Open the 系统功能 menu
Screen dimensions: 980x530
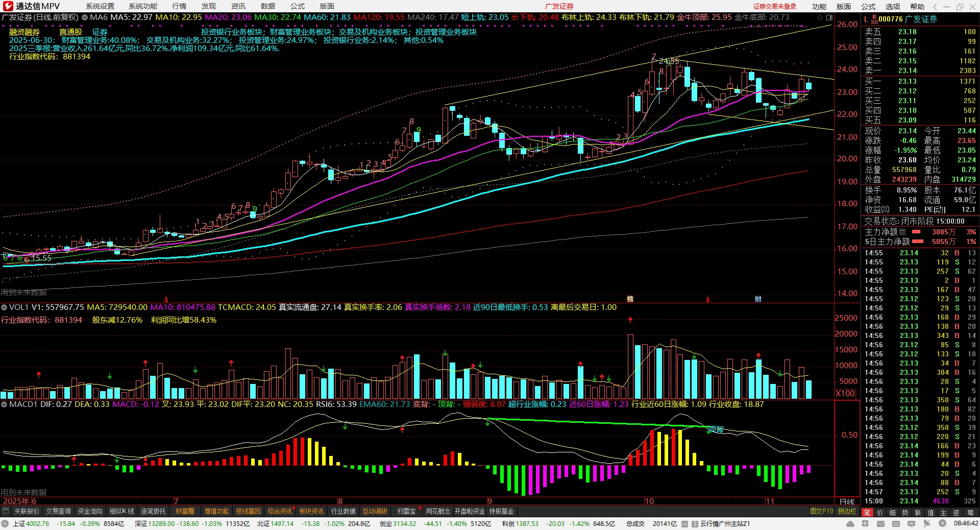(x=143, y=6)
